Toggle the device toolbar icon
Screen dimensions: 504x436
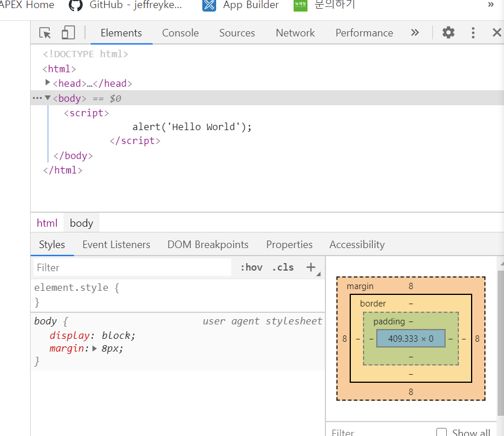click(68, 33)
